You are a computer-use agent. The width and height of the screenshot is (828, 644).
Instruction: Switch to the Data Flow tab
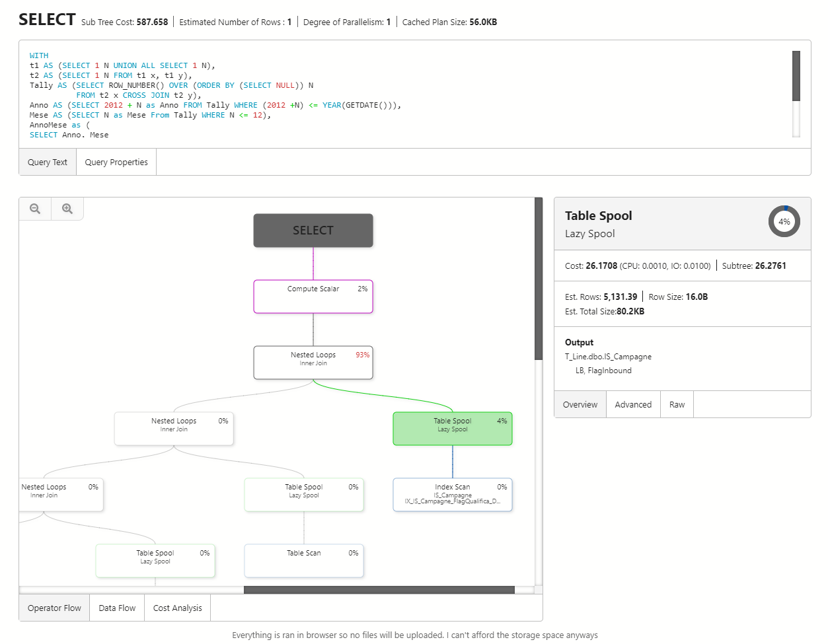click(116, 607)
